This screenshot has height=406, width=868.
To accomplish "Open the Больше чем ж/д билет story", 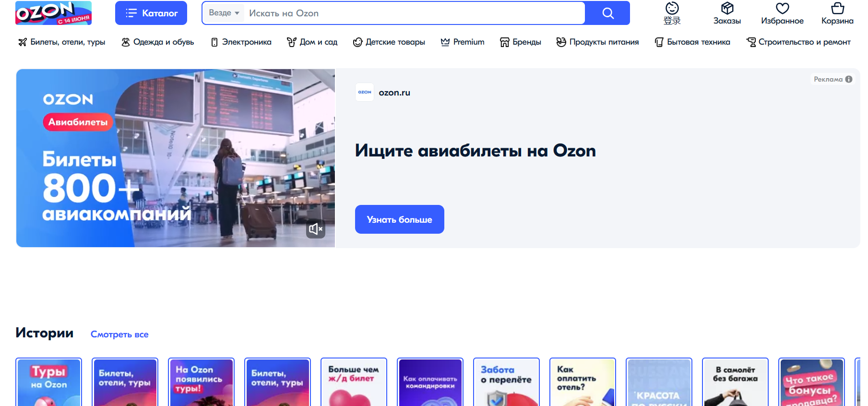I will click(354, 382).
